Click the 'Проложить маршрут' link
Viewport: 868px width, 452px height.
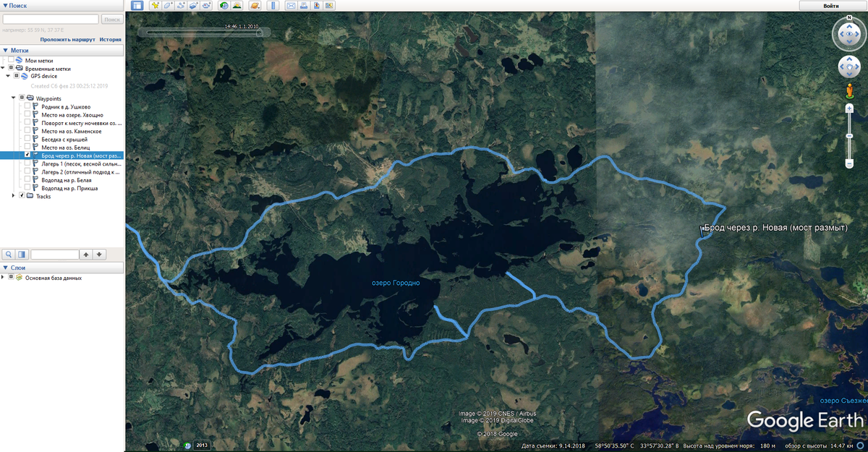coord(67,40)
